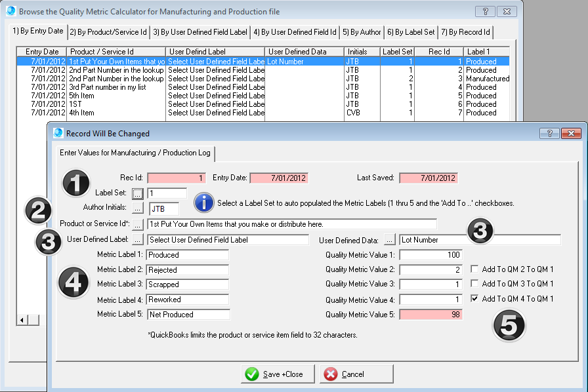Viewport: 588px width, 392px height.
Task: Click the help question mark in dialog title
Action: point(549,133)
